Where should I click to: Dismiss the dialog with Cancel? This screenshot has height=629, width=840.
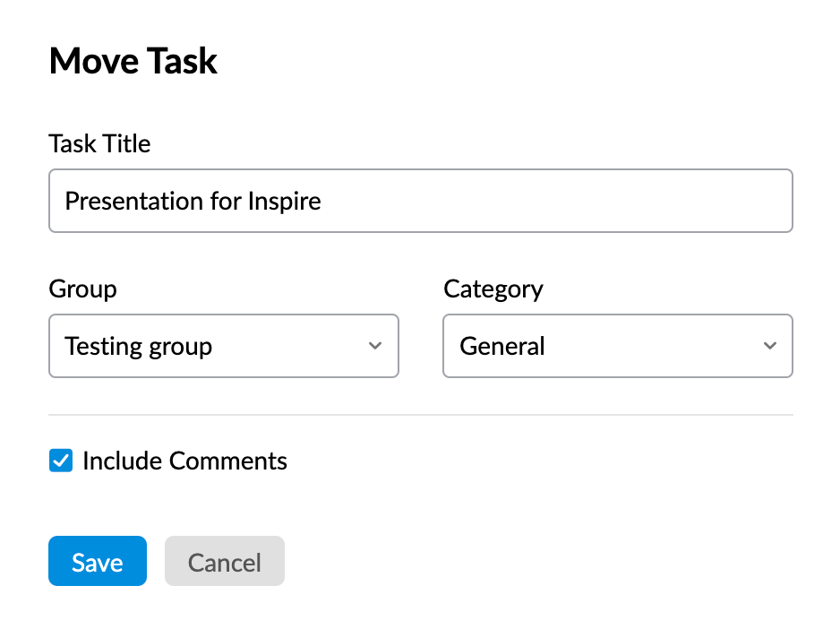[x=224, y=561]
